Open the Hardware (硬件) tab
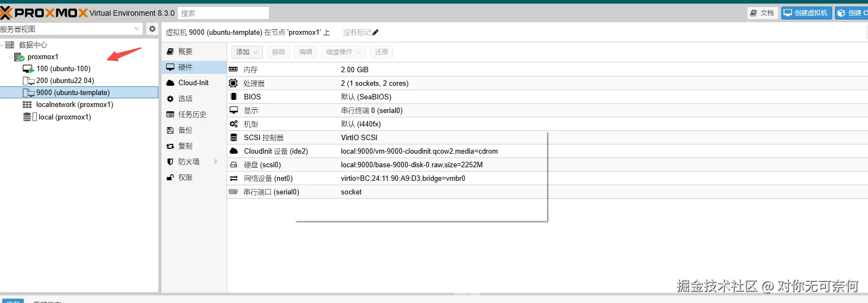Image resolution: width=868 pixels, height=303 pixels. [x=194, y=67]
